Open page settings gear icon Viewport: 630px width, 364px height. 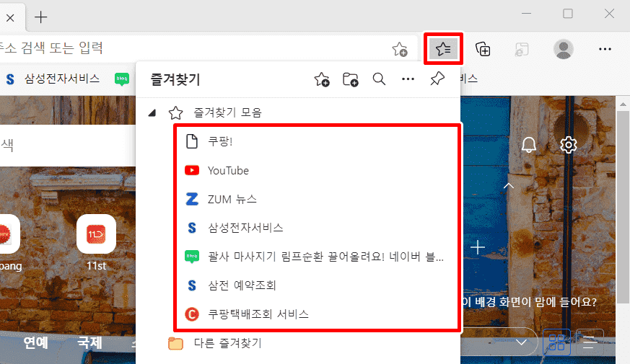coord(568,144)
